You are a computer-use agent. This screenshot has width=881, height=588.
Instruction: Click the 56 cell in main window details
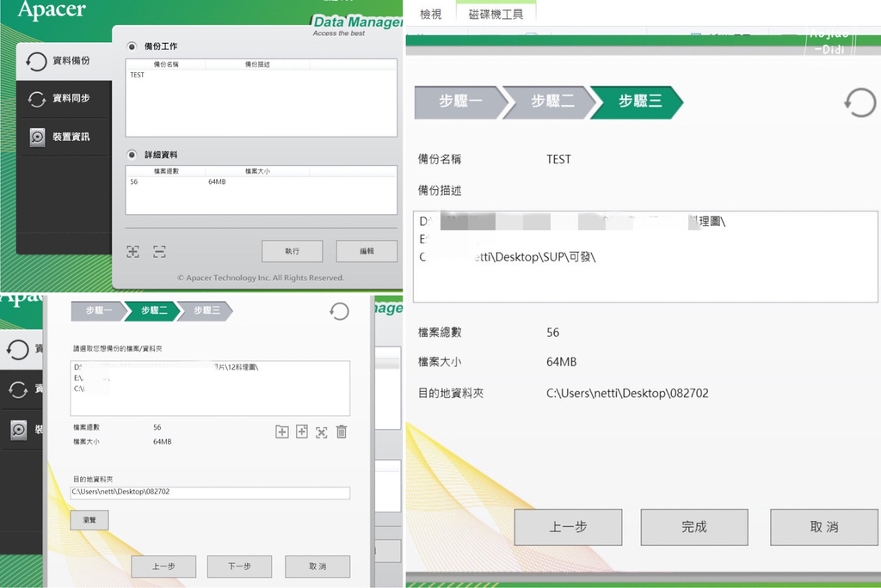tap(133, 182)
